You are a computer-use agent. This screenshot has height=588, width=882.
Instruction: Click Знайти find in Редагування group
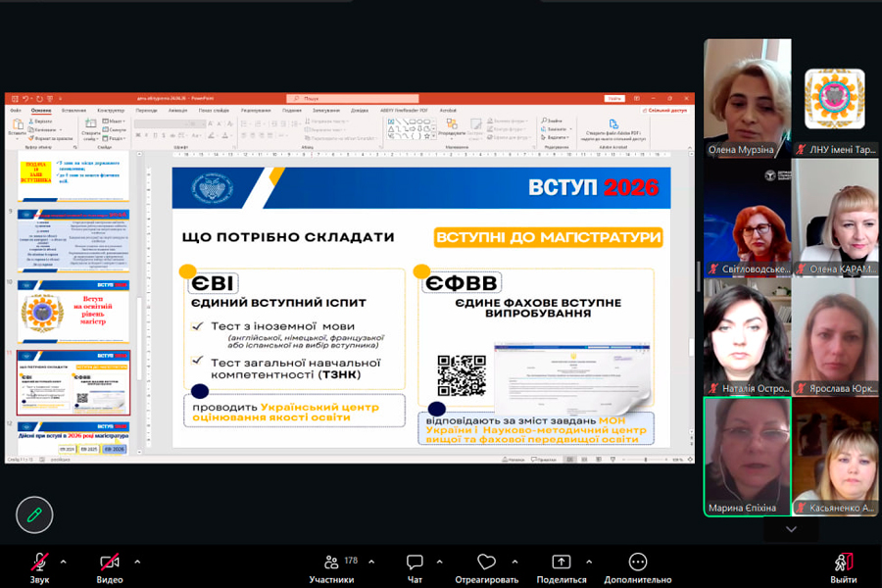point(553,121)
